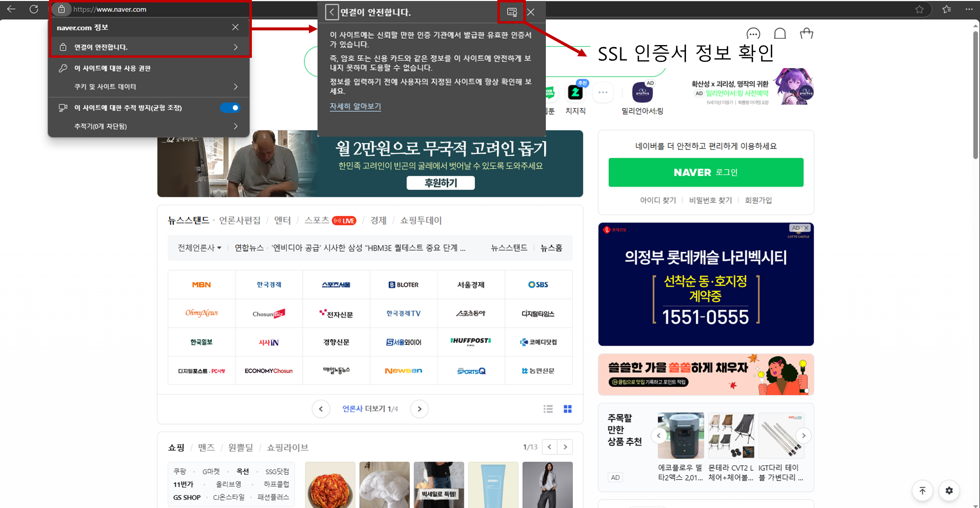Image resolution: width=980 pixels, height=508 pixels.
Task: Select the 쇼핑투데이 tab
Action: click(421, 220)
